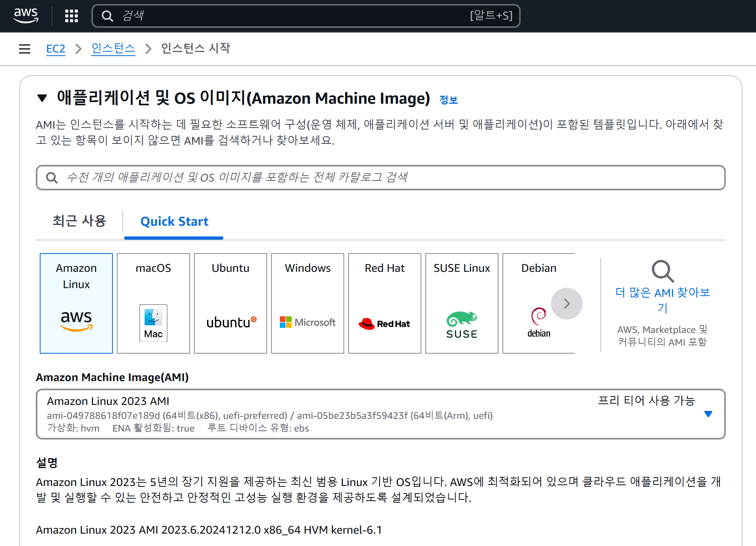
Task: Select the Red Hat OS card
Action: pos(385,303)
